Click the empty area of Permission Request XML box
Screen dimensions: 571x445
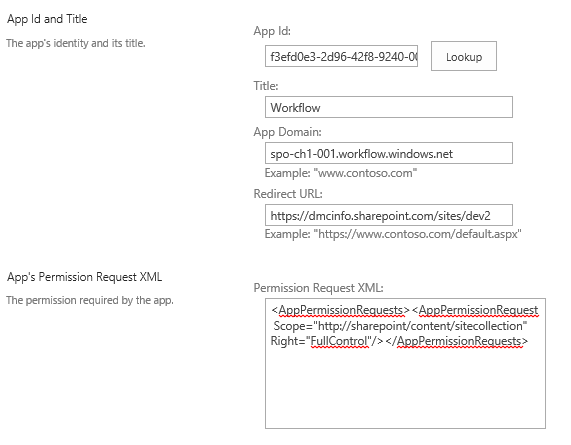coord(405,390)
